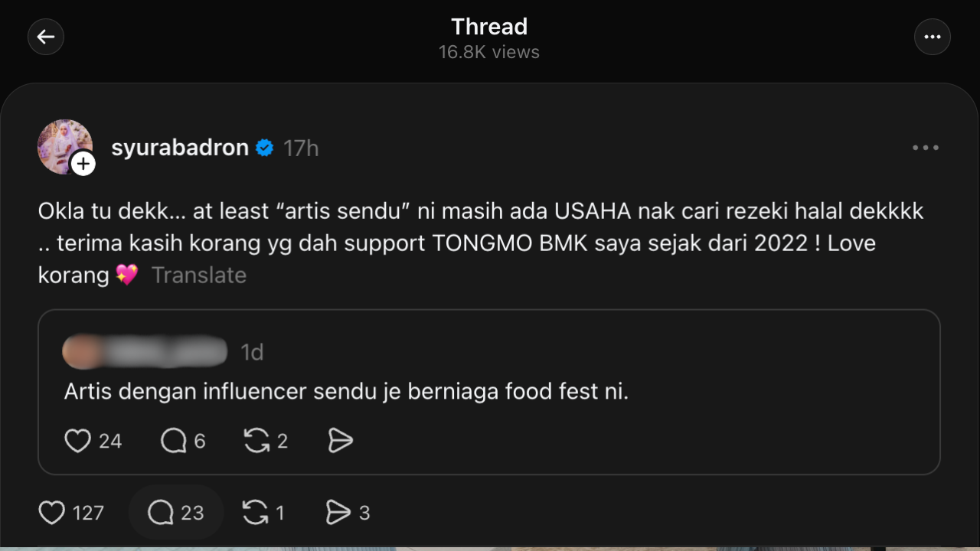Open the syurabadron username link
Image resolution: width=980 pixels, height=551 pixels.
point(180,148)
